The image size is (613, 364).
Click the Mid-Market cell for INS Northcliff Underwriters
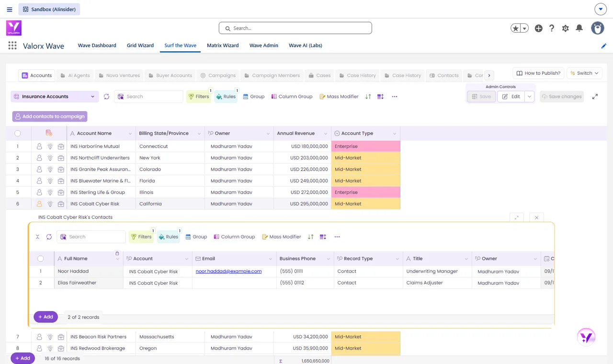(x=365, y=158)
